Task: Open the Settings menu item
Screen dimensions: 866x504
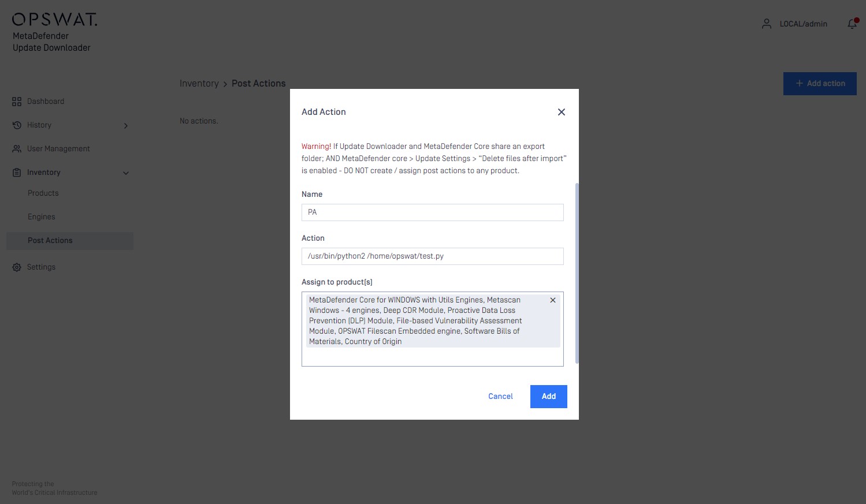Action: pyautogui.click(x=41, y=267)
